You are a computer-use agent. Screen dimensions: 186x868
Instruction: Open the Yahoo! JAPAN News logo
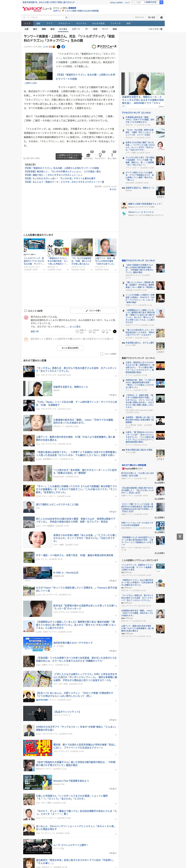coord(37,9)
